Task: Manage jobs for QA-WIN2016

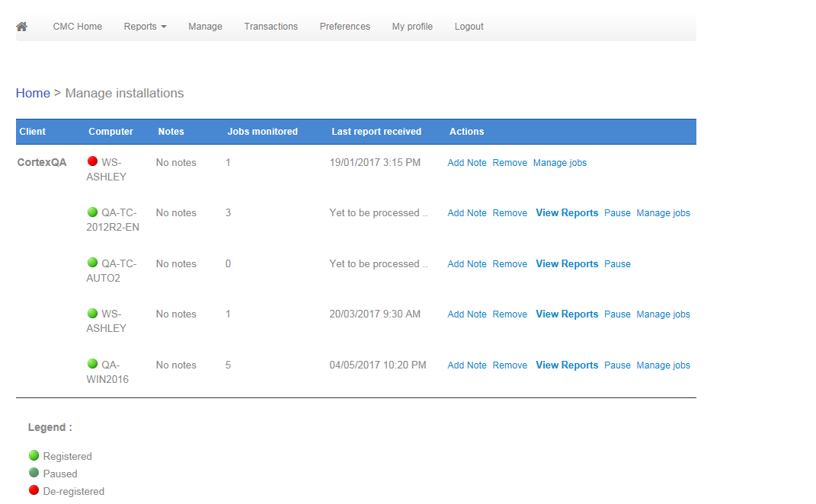Action: pyautogui.click(x=664, y=365)
